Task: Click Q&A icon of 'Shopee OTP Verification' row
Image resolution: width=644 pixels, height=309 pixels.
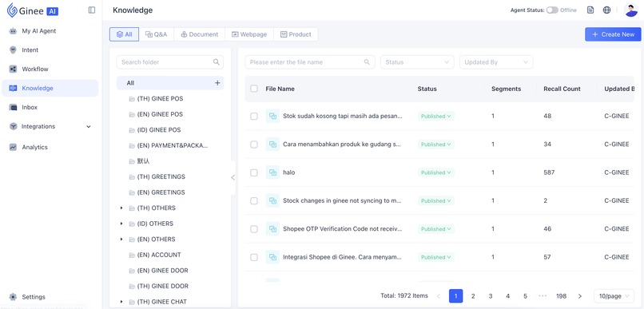Action: click(272, 229)
